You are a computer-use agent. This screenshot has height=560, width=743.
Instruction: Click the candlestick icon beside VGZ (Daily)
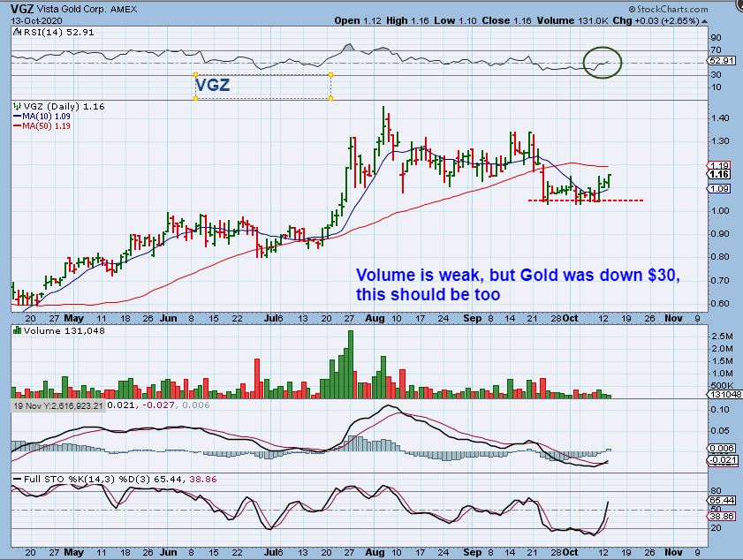coord(18,107)
